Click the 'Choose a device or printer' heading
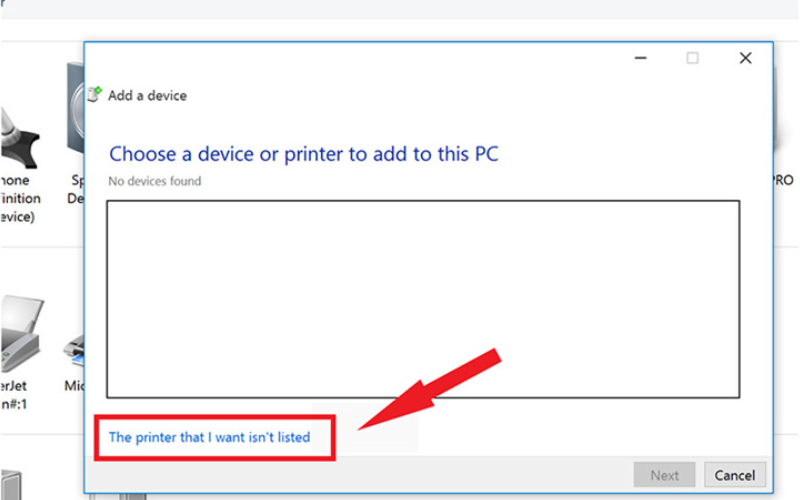Viewport: 800px width, 500px height. point(303,154)
